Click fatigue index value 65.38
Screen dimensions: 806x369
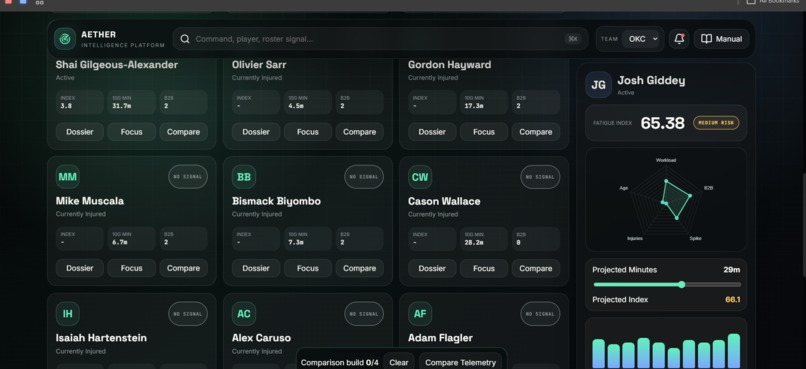tap(663, 123)
